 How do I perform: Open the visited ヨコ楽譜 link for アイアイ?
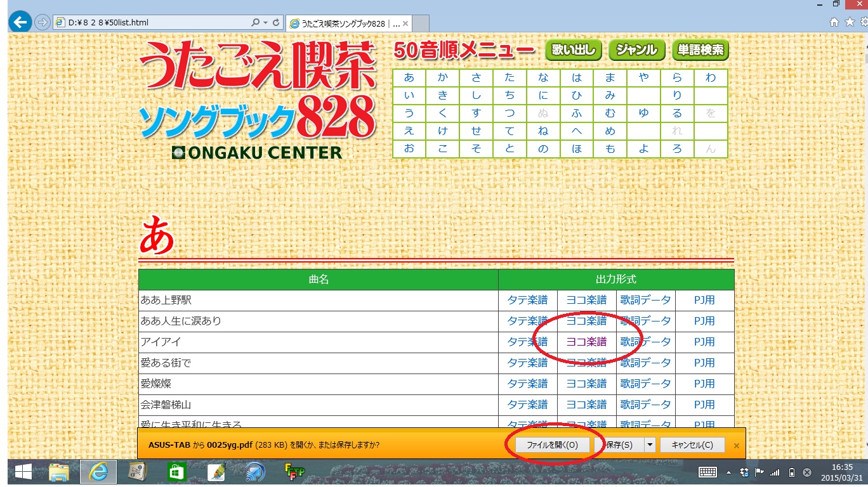click(x=586, y=342)
